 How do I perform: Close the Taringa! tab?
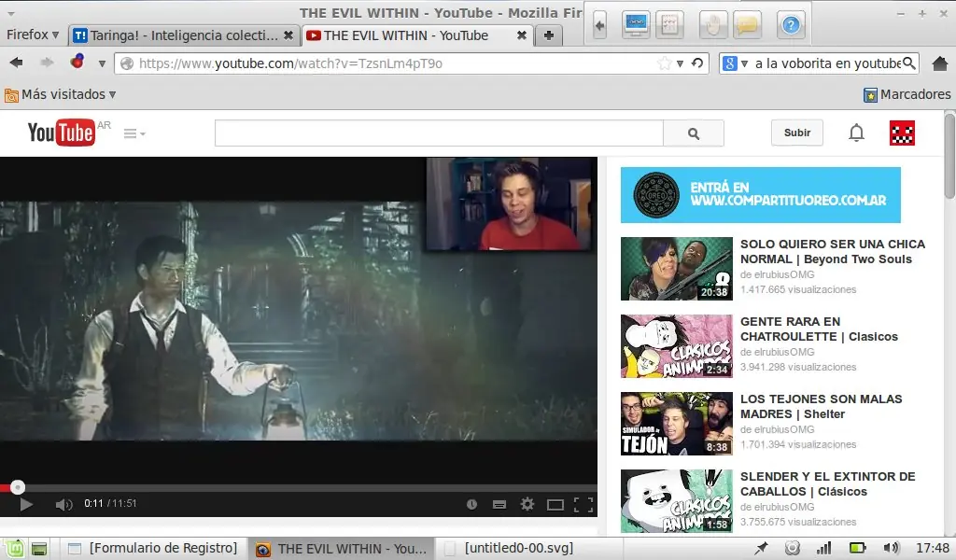tap(288, 35)
